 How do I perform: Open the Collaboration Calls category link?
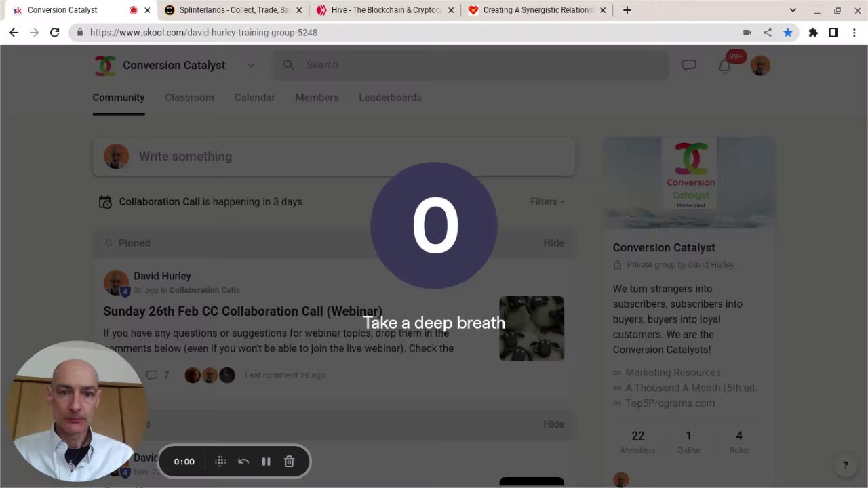[x=204, y=290]
